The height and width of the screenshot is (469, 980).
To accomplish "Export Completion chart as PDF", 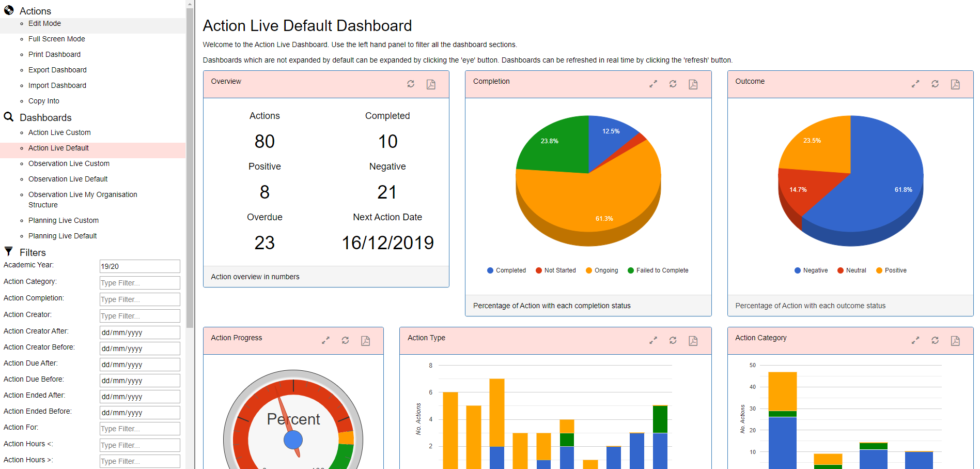I will pyautogui.click(x=693, y=84).
